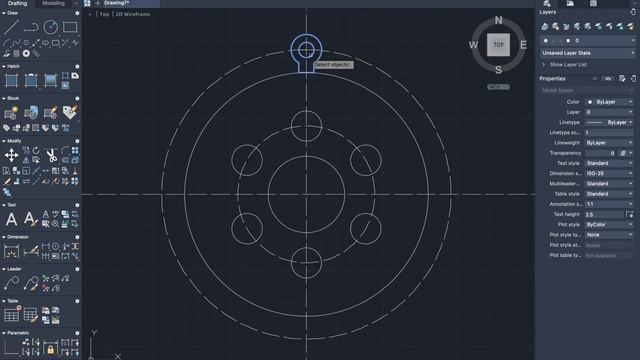This screenshot has width=640, height=360.
Task: Select the Circle tool
Action: click(50, 27)
